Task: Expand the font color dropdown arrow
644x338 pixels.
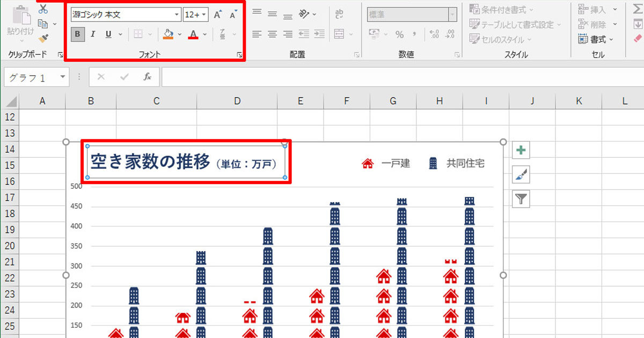Action: point(205,34)
